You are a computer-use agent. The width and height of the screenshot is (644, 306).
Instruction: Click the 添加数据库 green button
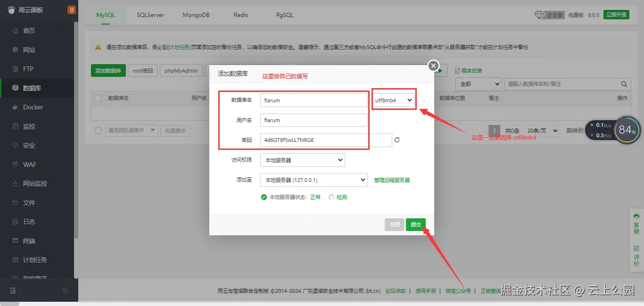click(x=108, y=71)
